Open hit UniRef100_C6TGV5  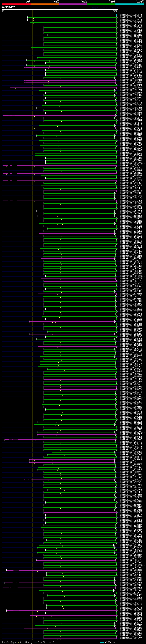tap(131, 25)
